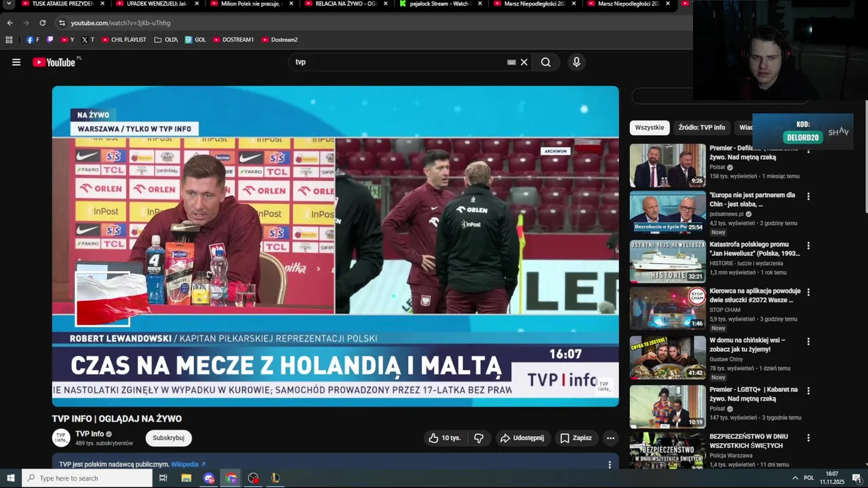Viewport: 868px width, 488px height.
Task: Share the video via Udostępnij
Action: click(x=521, y=438)
